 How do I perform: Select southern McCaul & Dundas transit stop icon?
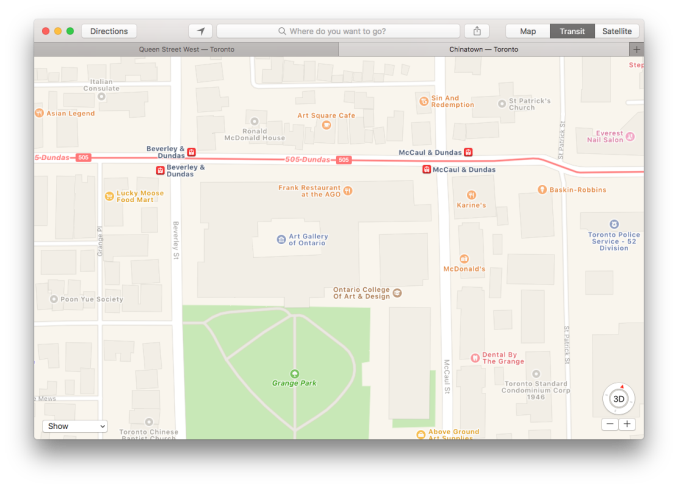click(427, 169)
